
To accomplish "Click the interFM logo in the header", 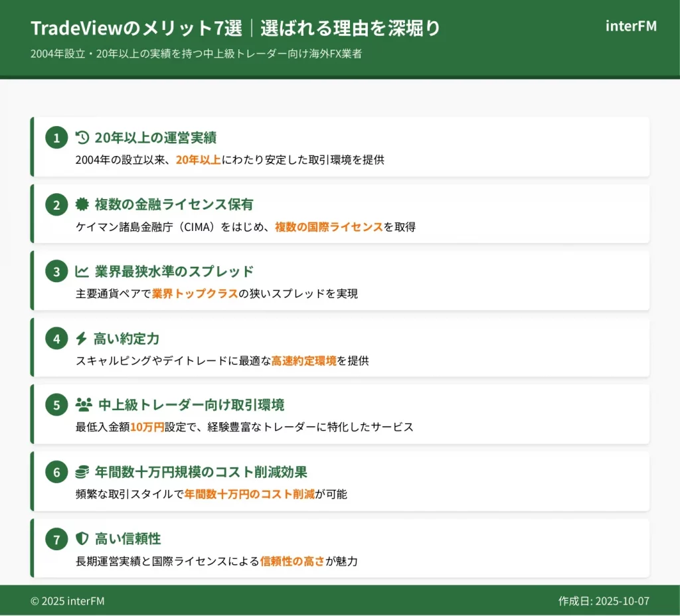I will pos(631,26).
